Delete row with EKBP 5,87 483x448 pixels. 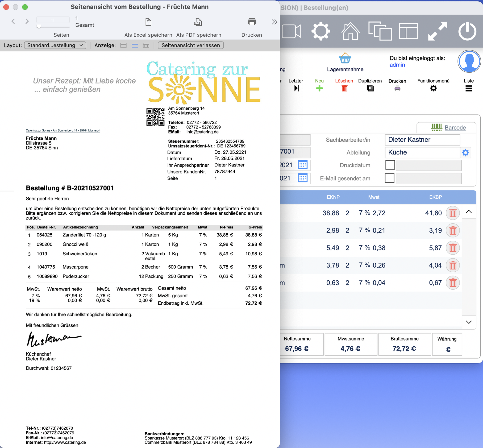[453, 248]
